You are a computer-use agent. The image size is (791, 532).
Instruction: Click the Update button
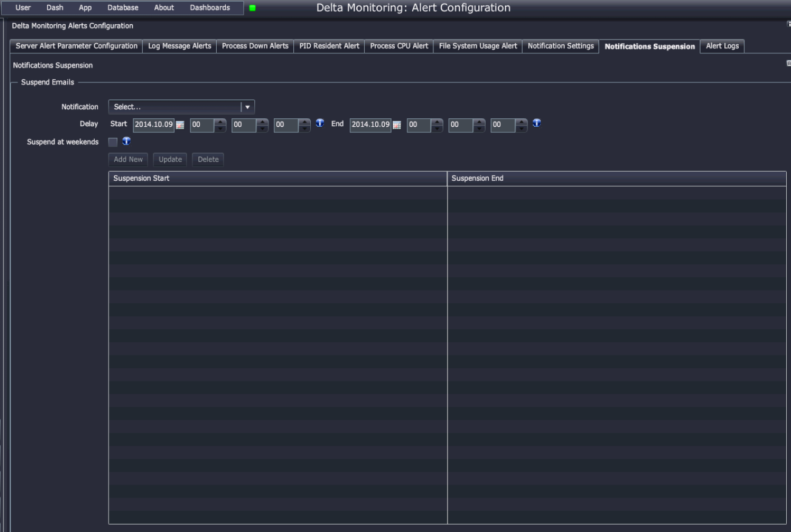[170, 160]
